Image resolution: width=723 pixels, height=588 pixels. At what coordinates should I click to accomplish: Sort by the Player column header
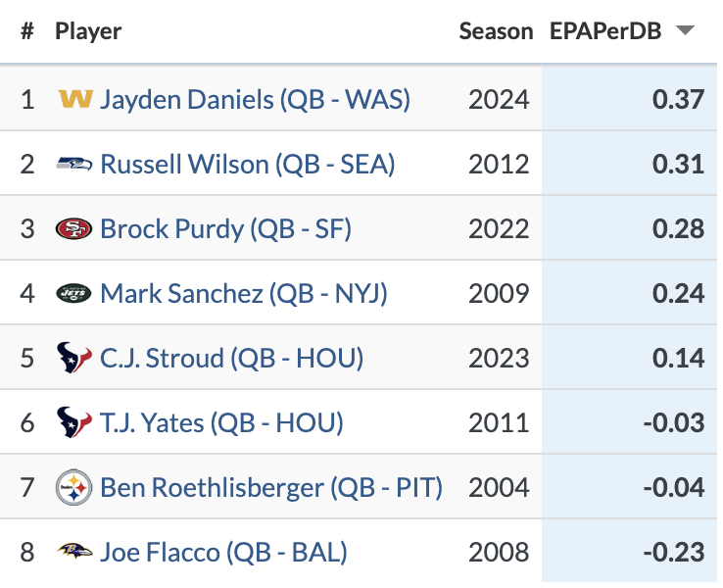88,31
